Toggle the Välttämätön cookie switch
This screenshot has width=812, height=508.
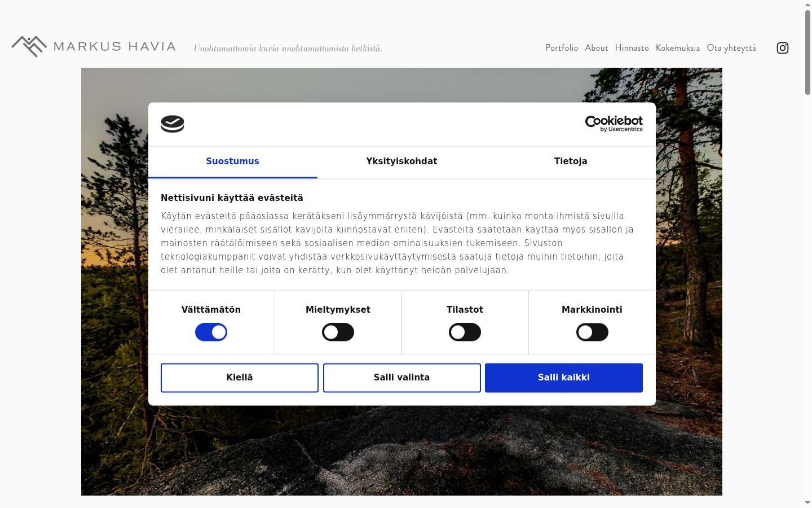pos(211,332)
